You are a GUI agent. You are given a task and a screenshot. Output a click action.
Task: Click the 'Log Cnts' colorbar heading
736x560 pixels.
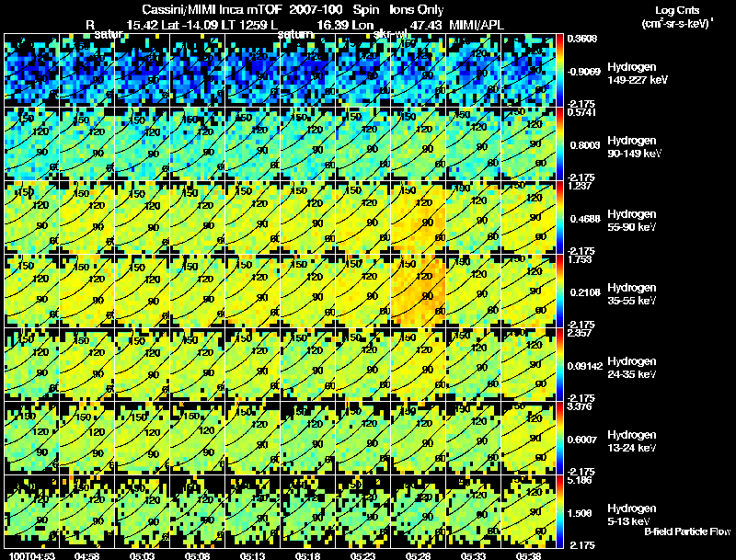pos(677,10)
